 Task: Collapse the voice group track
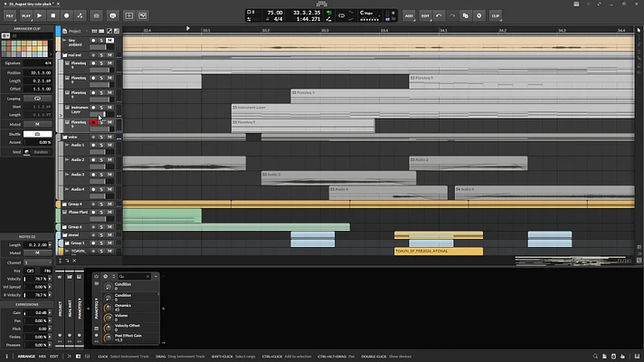tap(65, 137)
